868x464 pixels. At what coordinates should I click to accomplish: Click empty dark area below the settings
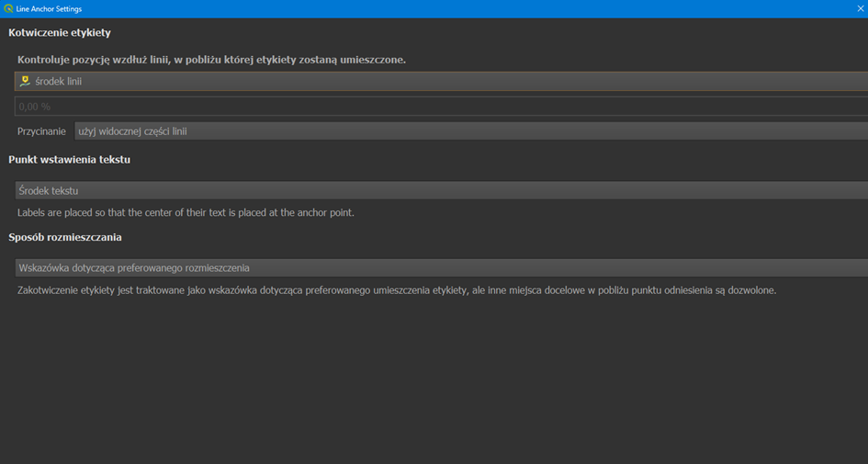point(432,386)
